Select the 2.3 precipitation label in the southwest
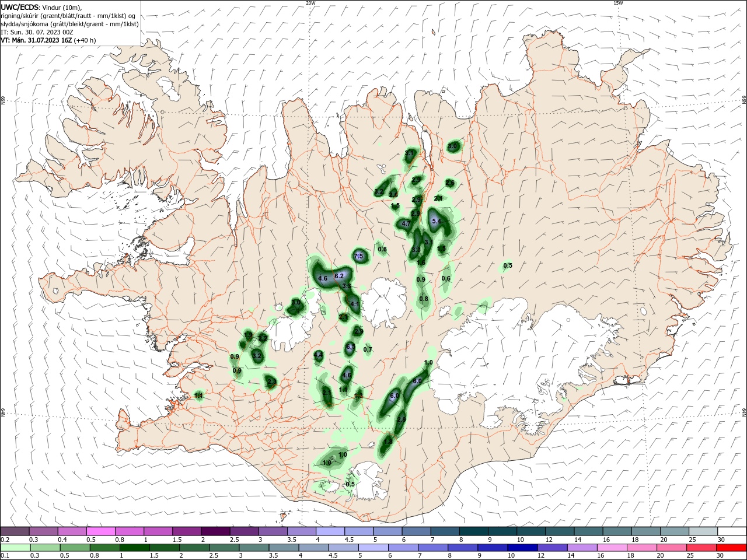Viewport: 747px width, 560px height. [x=271, y=382]
